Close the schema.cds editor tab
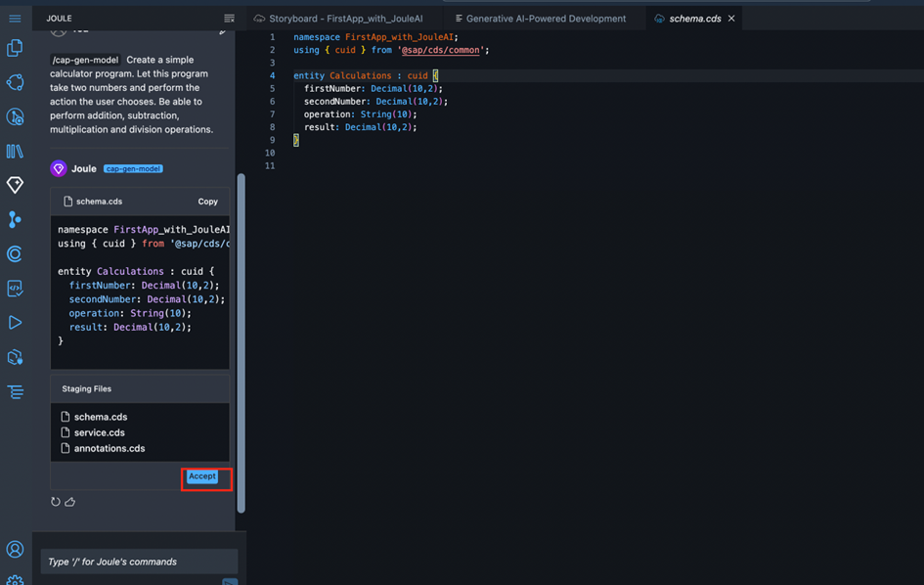This screenshot has width=924, height=585. (731, 19)
